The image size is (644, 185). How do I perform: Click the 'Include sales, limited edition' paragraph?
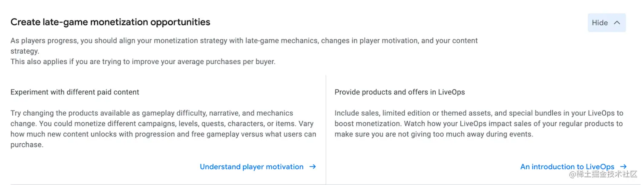(x=478, y=113)
